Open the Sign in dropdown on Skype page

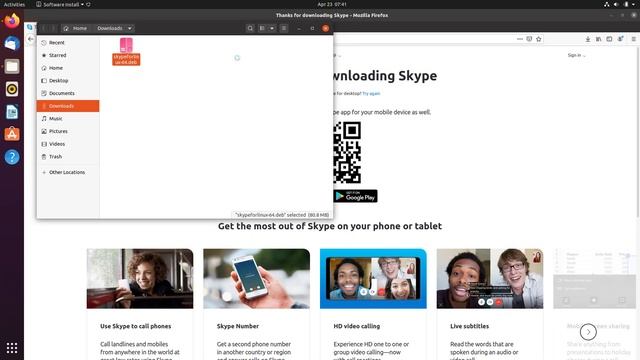point(576,55)
